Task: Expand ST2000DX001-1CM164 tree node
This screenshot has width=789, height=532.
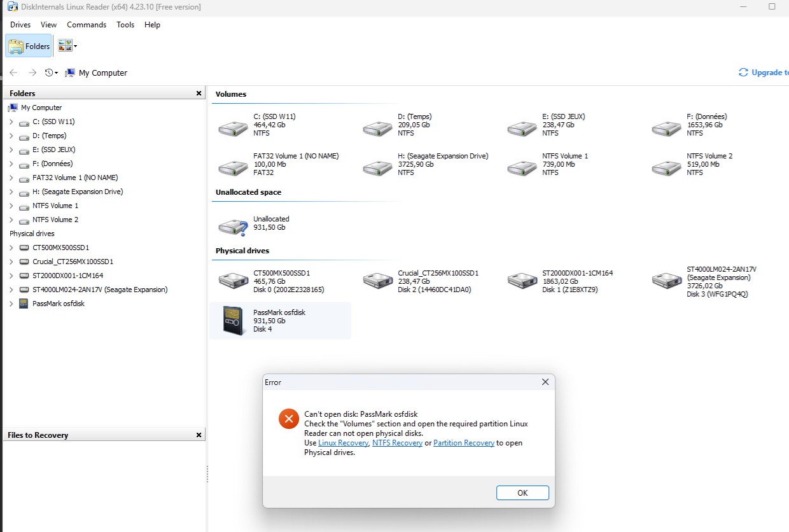Action: click(x=11, y=276)
